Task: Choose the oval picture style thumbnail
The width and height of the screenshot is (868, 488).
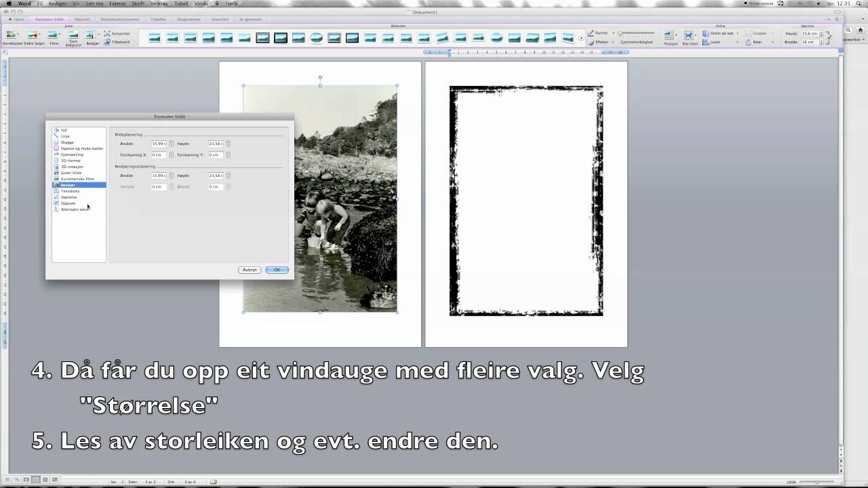Action: pyautogui.click(x=316, y=37)
